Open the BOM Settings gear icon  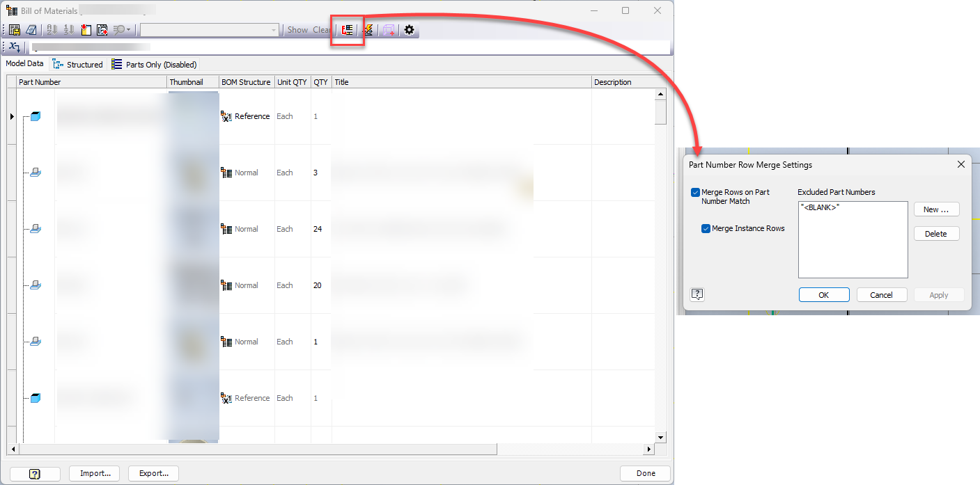coord(409,29)
